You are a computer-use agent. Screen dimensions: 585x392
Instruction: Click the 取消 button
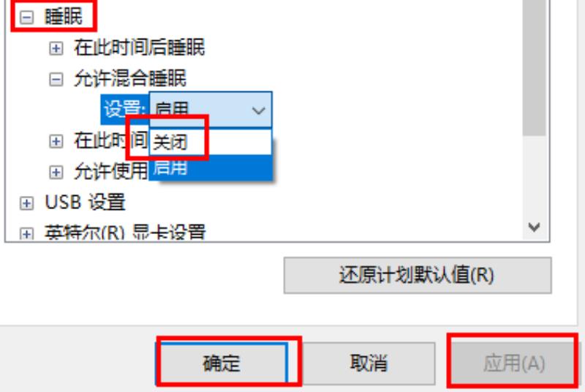tap(369, 363)
